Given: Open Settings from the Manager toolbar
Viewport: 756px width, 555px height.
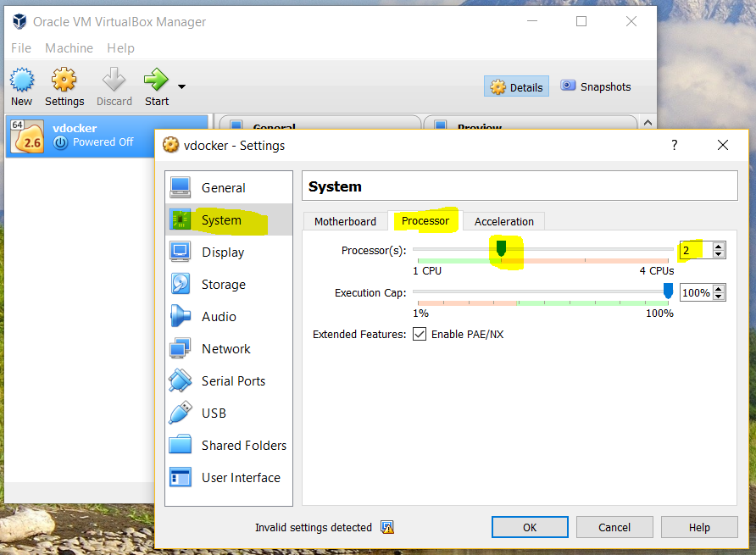Looking at the screenshot, I should (64, 86).
